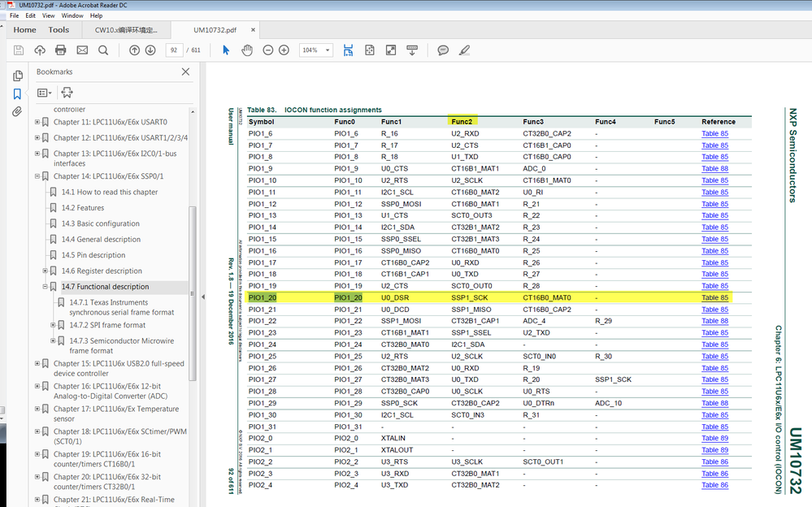This screenshot has width=812, height=507.
Task: Collapse the 14.7 Functional description bookmark
Action: (x=46, y=287)
